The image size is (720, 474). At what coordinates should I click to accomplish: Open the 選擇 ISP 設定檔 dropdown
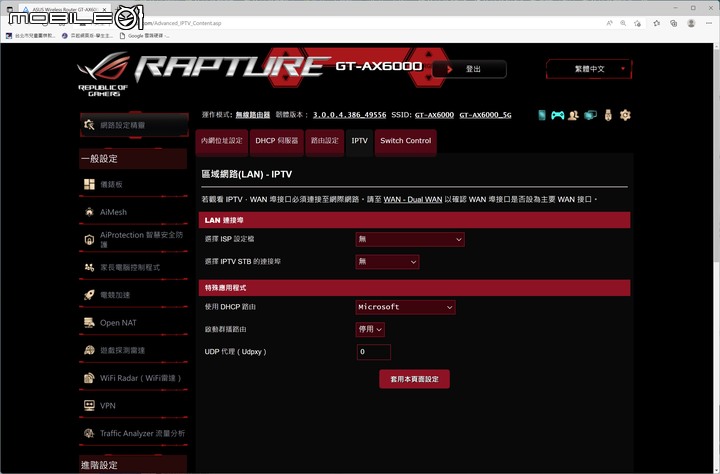pos(410,239)
